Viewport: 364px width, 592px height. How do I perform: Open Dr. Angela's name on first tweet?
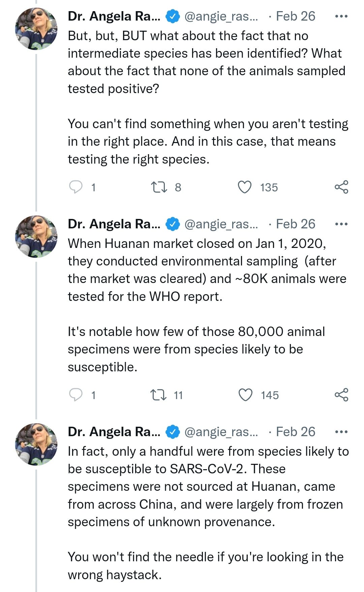[x=114, y=16]
